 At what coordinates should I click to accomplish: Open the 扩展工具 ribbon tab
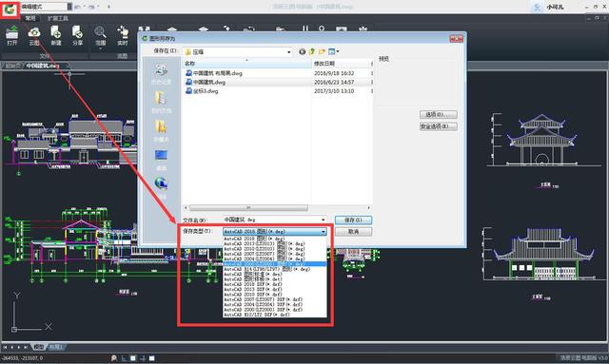point(58,18)
